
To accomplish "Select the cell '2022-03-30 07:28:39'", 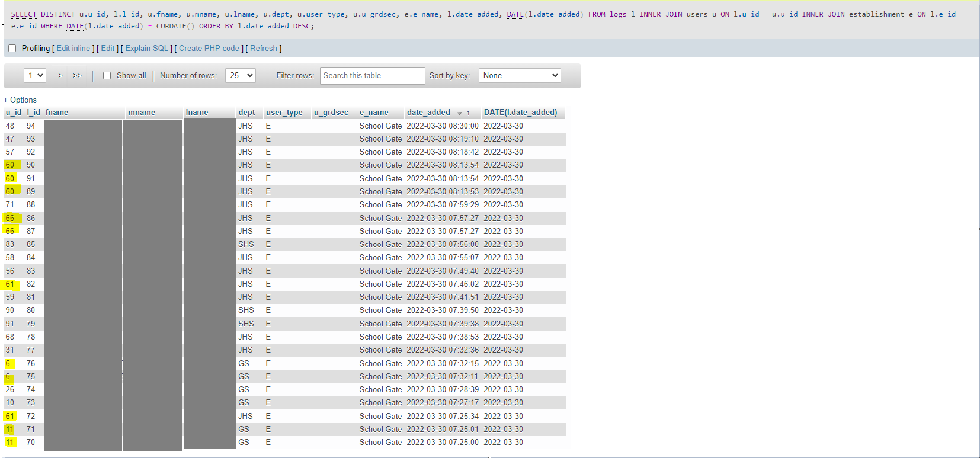I will click(443, 389).
